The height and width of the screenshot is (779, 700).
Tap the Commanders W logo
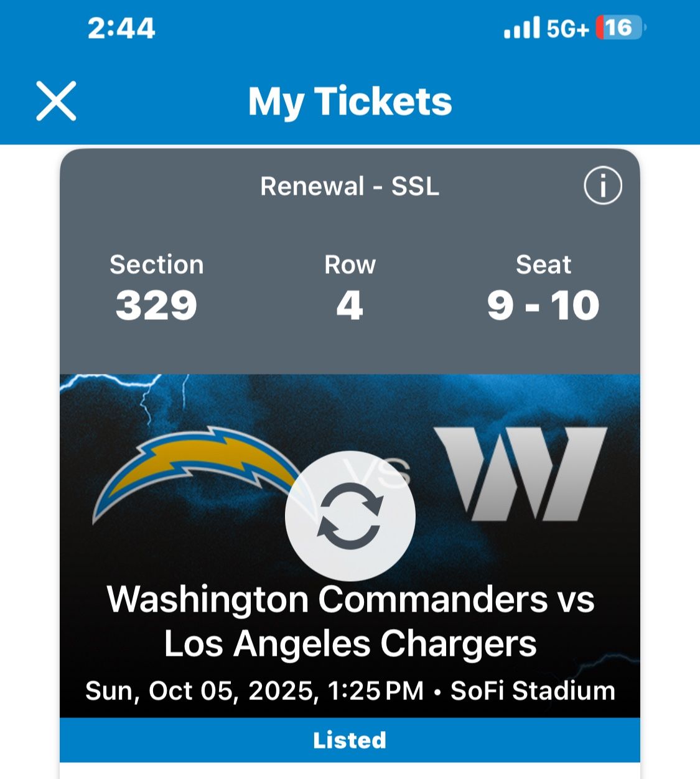point(521,473)
